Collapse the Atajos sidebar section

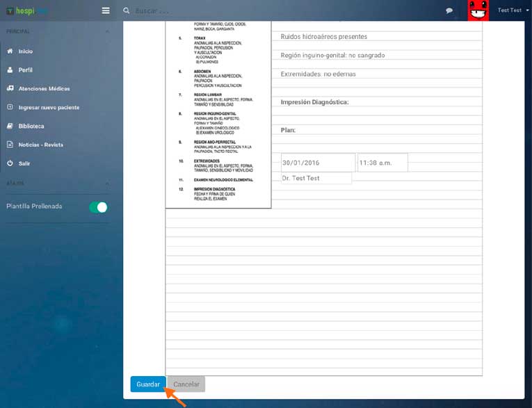pyautogui.click(x=106, y=183)
